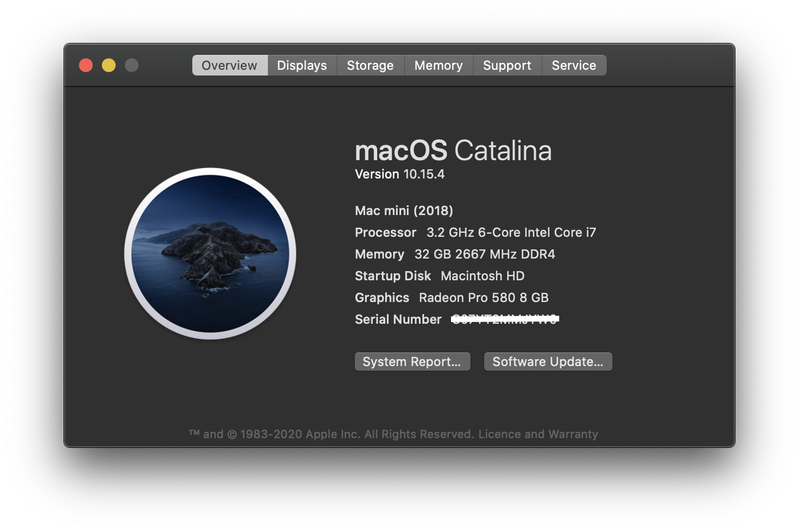Go to the Support tab
This screenshot has width=799, height=532.
coord(507,65)
